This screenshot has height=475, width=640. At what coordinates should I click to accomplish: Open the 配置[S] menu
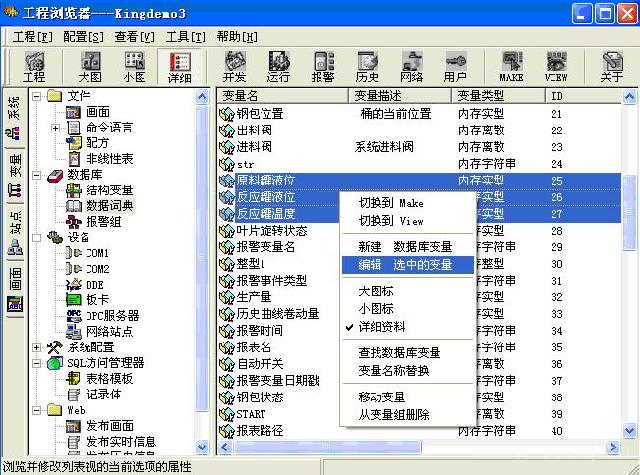click(83, 37)
